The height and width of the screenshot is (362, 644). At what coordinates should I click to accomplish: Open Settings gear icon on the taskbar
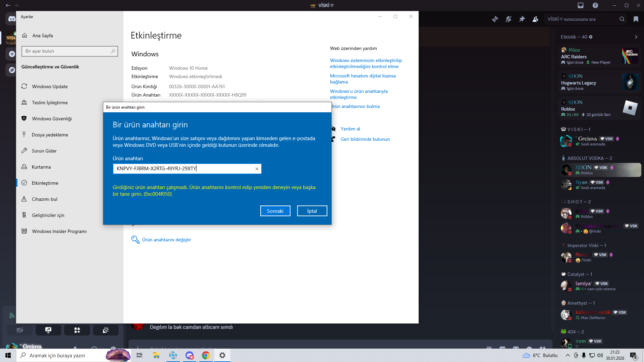pyautogui.click(x=222, y=355)
